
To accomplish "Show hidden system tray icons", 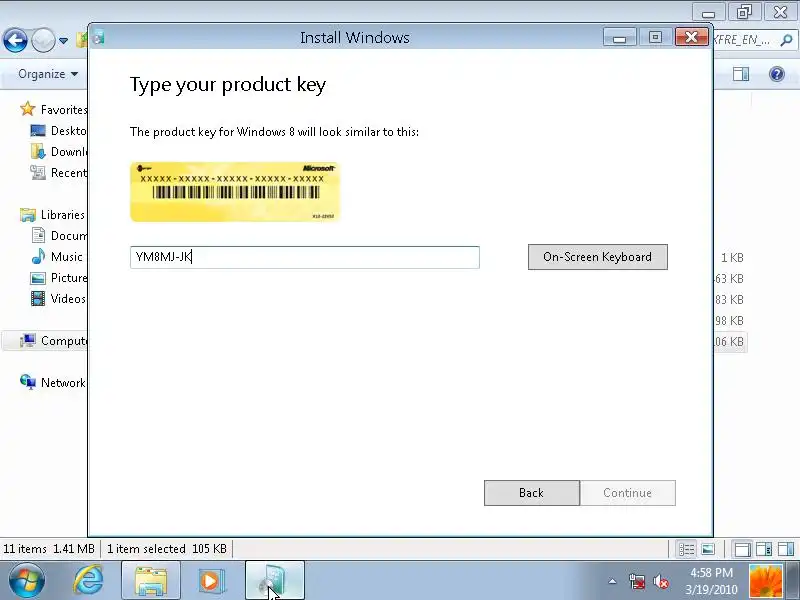I will pos(613,581).
